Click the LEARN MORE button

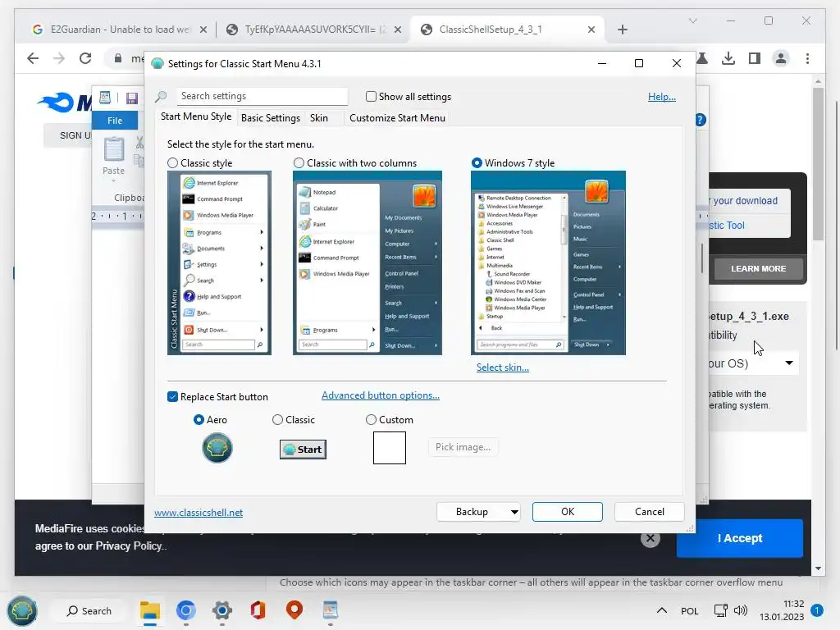[x=758, y=268]
